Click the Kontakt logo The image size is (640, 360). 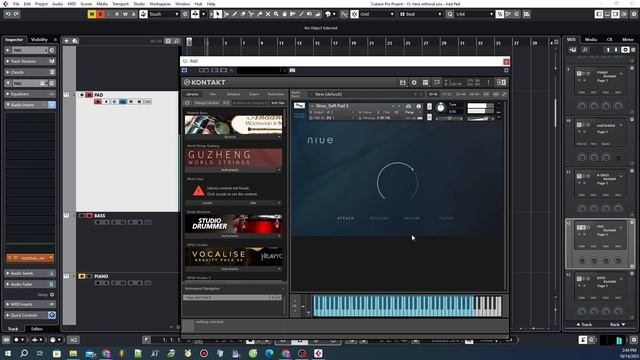click(x=205, y=82)
